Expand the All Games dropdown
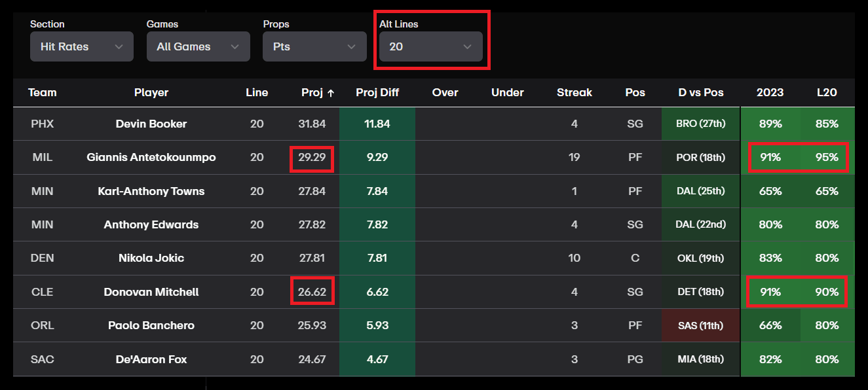This screenshot has height=390, width=868. 198,46
